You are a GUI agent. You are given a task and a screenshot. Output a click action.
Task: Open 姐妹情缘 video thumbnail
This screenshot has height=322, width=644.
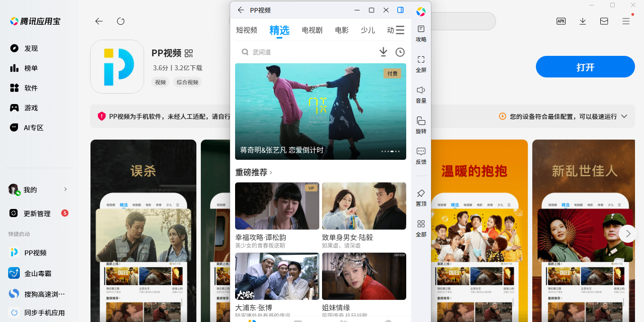[364, 276]
